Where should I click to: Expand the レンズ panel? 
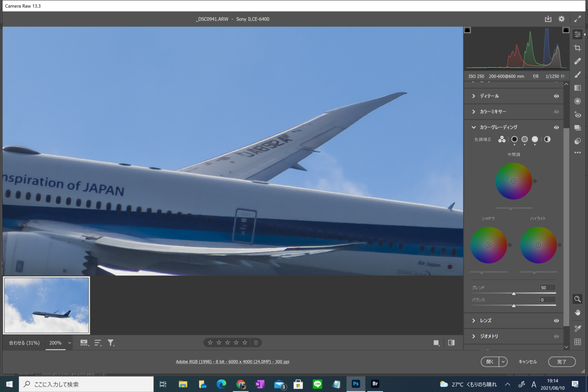473,320
